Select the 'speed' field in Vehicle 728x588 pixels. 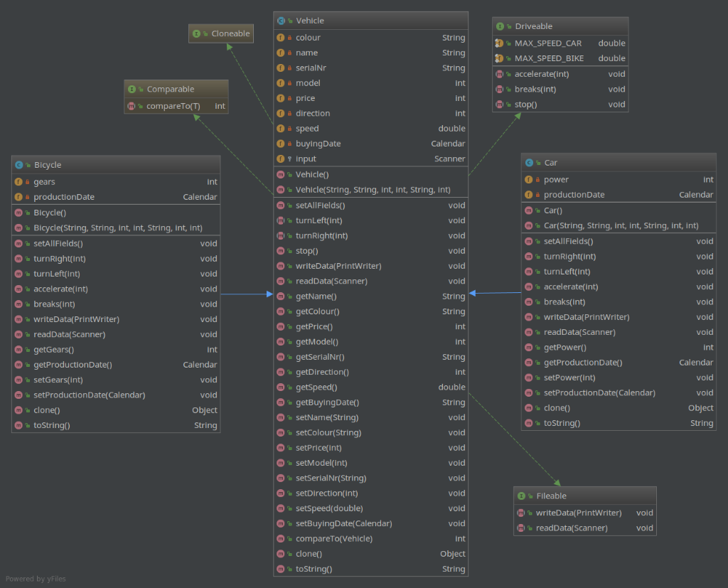pyautogui.click(x=371, y=129)
